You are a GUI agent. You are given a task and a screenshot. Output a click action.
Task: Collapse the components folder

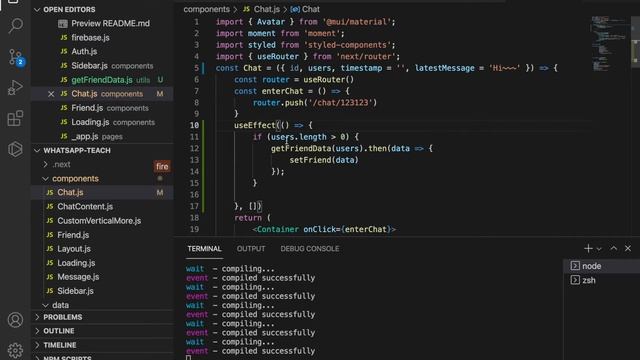coord(102,179)
